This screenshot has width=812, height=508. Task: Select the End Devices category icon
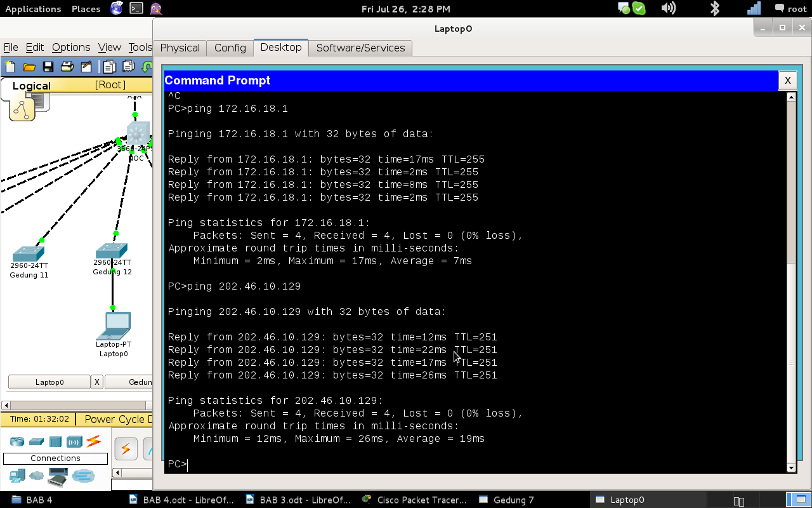click(17, 475)
